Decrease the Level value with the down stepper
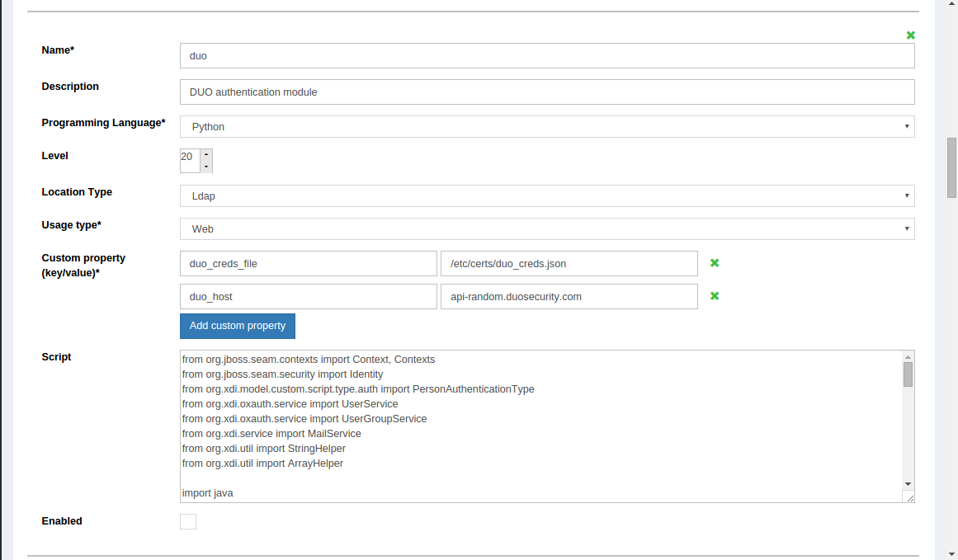The width and height of the screenshot is (958, 560). [205, 165]
